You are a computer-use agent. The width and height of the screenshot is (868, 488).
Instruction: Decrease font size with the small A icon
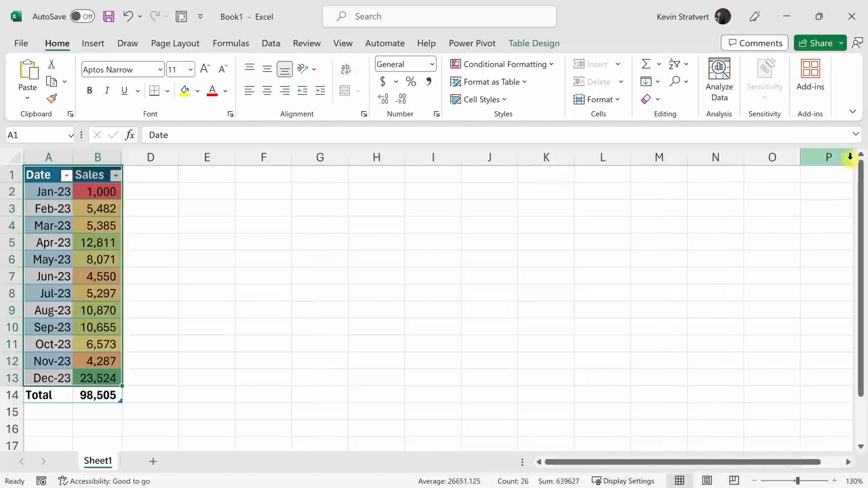click(x=223, y=69)
